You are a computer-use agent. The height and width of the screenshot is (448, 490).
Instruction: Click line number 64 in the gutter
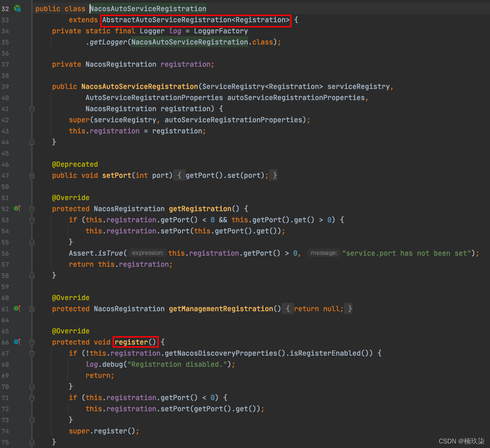(x=5, y=320)
